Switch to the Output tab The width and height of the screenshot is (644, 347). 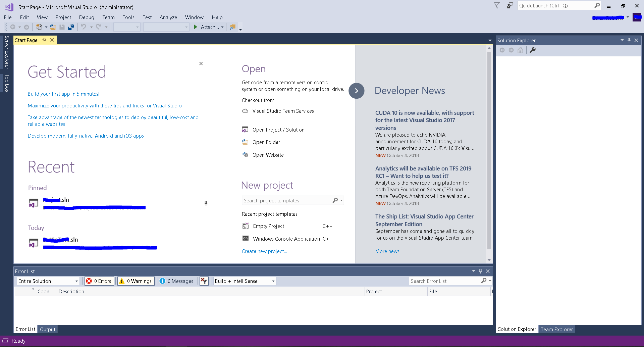(48, 330)
